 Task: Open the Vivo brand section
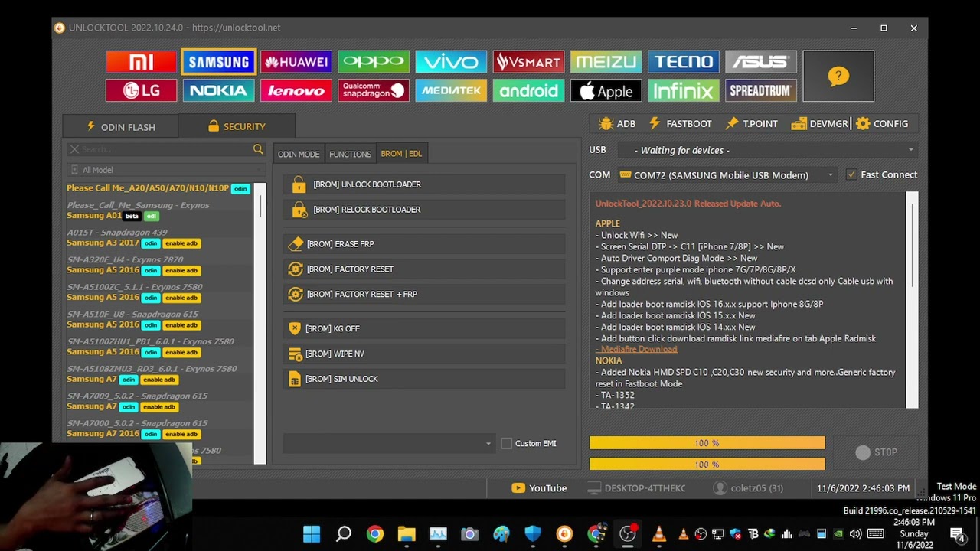[451, 62]
